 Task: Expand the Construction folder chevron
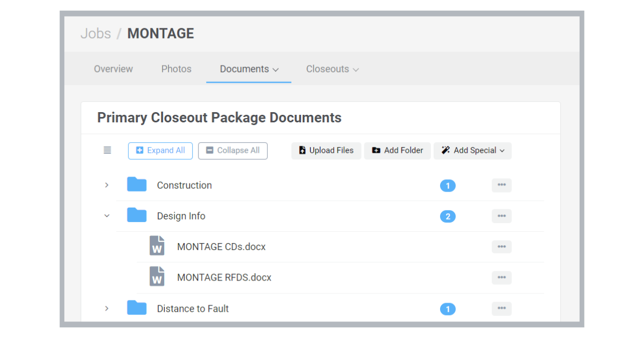pyautogui.click(x=107, y=185)
